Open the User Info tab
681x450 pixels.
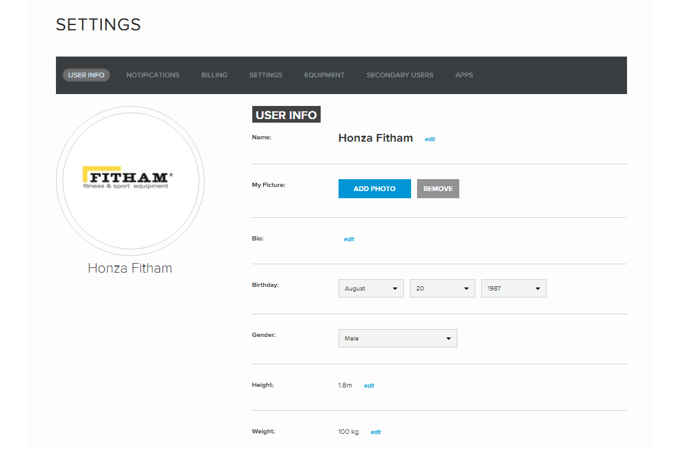[86, 75]
